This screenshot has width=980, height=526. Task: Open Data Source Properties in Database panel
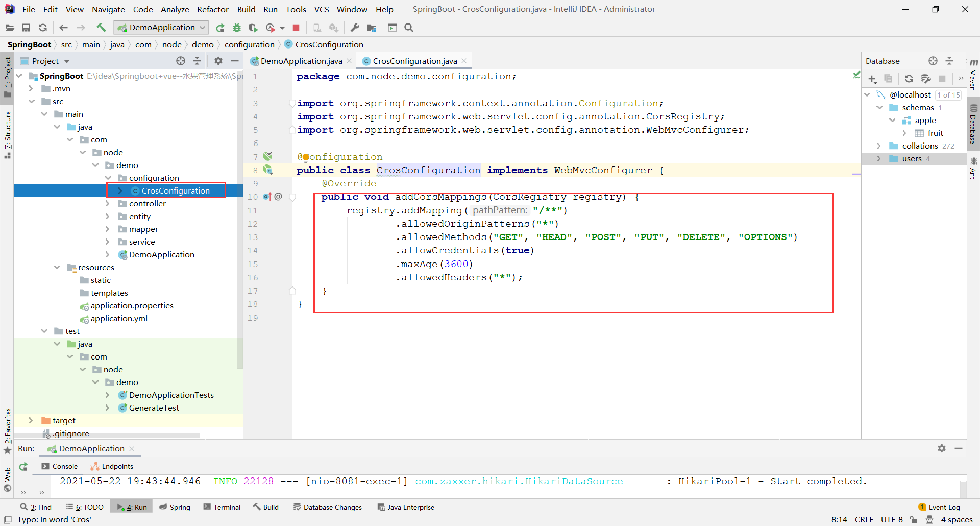tap(926, 79)
